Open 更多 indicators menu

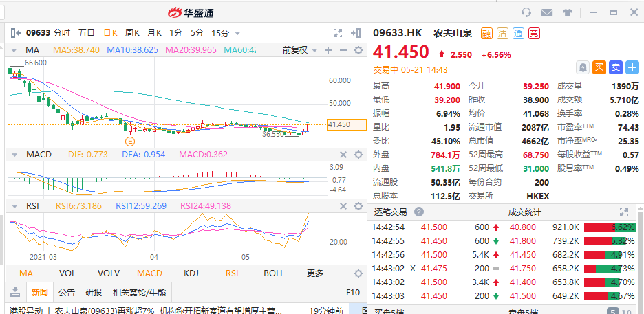315,273
